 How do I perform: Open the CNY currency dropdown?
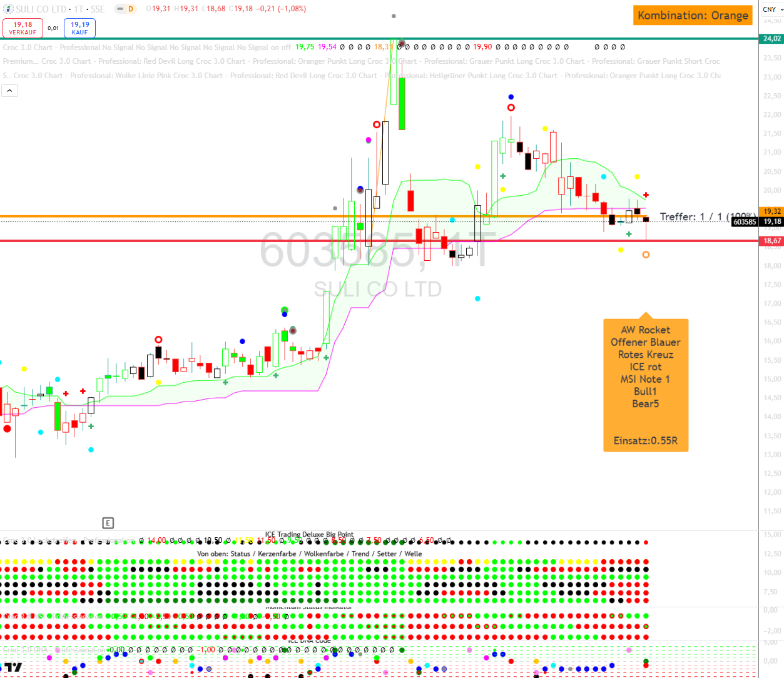[772, 9]
